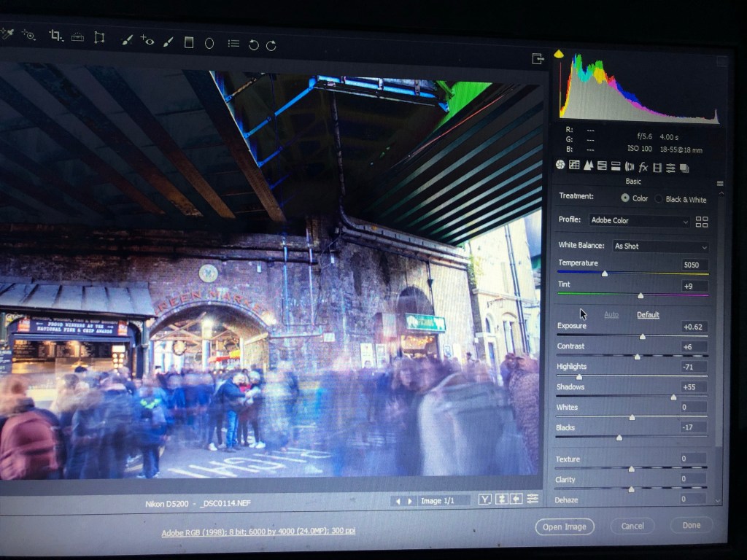The height and width of the screenshot is (560, 747).
Task: Click the Open Image button
Action: 565,526
